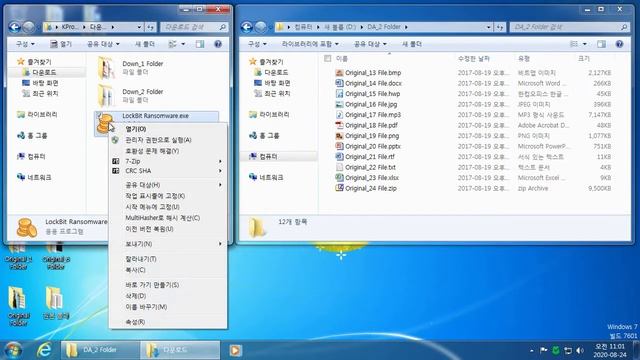The height and width of the screenshot is (360, 640).
Task: Click the left window search box
Action: click(194, 27)
